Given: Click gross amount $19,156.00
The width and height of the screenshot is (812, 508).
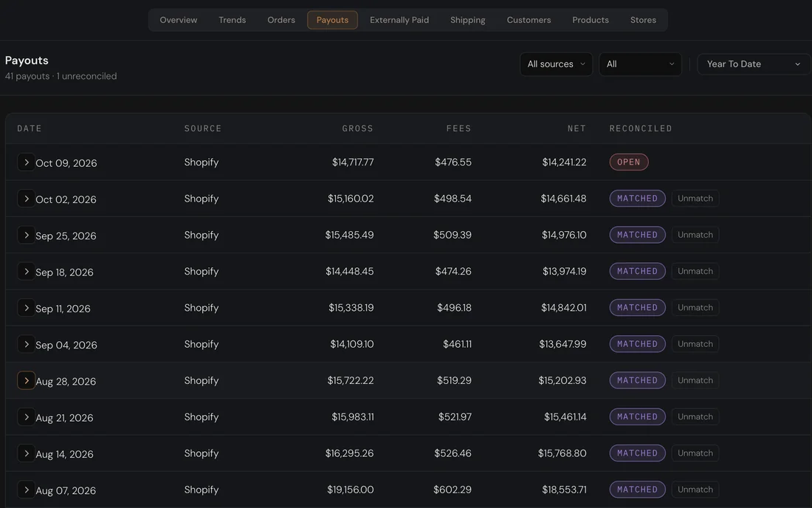Looking at the screenshot, I should [350, 490].
